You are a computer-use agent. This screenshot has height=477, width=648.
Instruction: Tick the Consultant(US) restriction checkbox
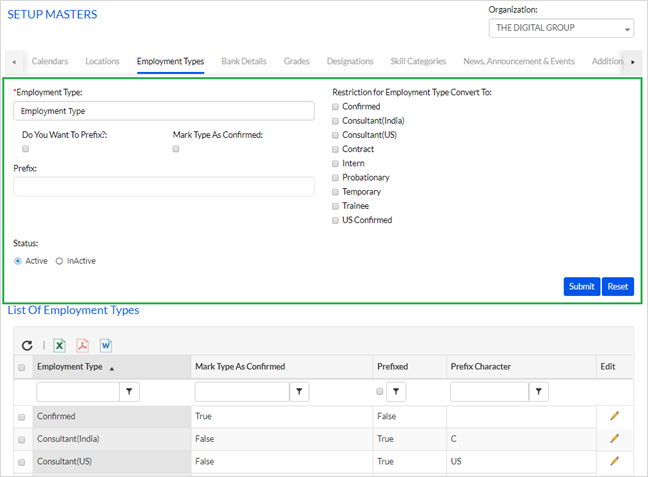(x=335, y=135)
